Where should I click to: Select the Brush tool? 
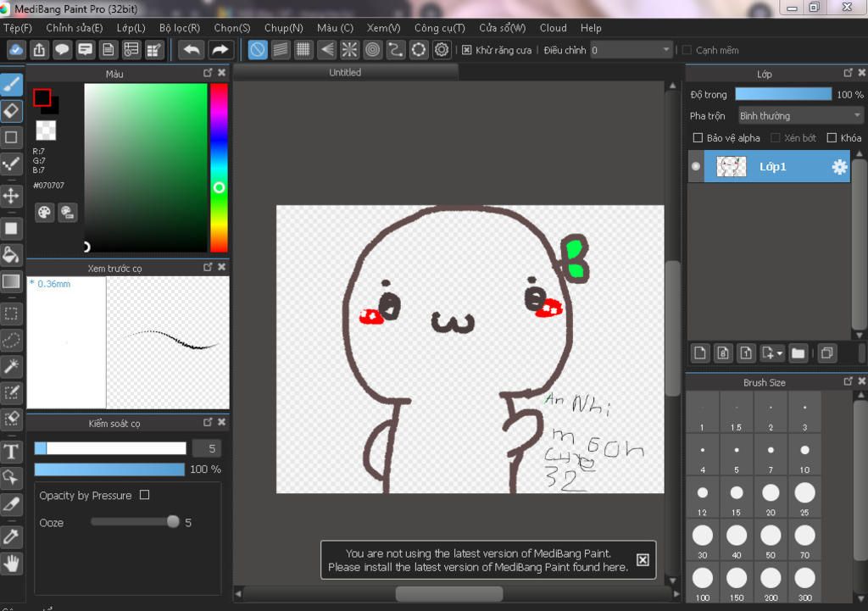(11, 85)
